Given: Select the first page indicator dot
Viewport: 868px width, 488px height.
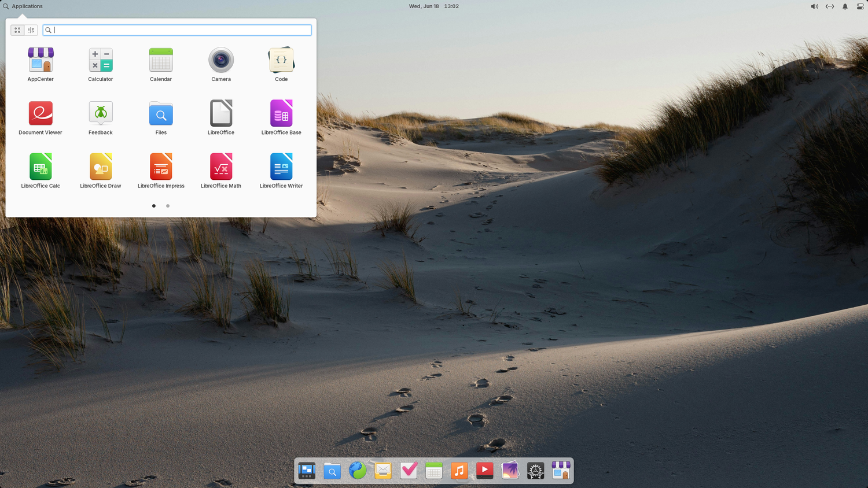Looking at the screenshot, I should point(154,206).
